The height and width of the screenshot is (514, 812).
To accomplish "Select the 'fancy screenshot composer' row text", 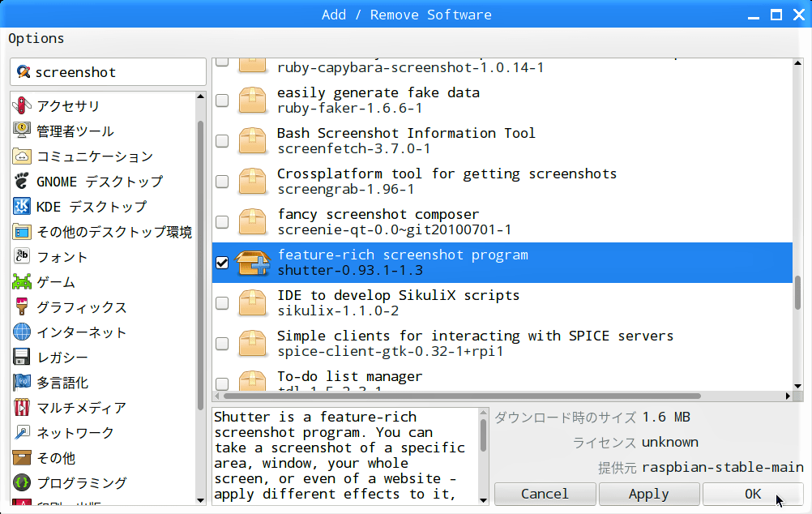I will 378,214.
